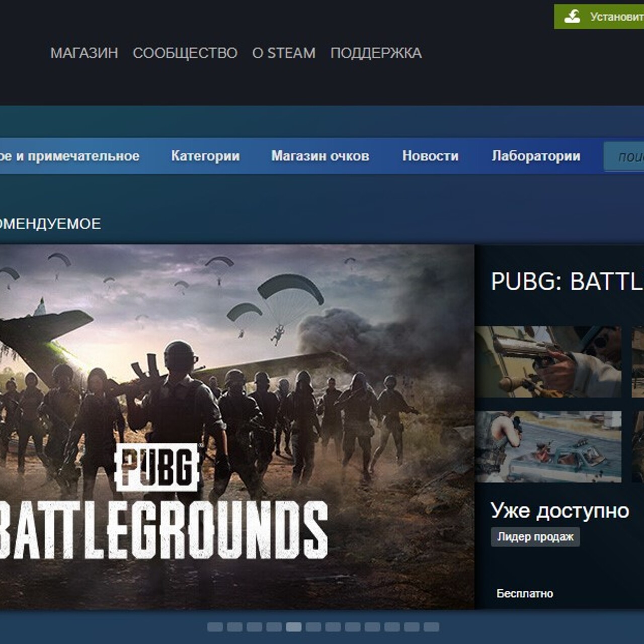The height and width of the screenshot is (644, 644).
Task: Jump to the third carousel page dot
Action: (x=254, y=627)
